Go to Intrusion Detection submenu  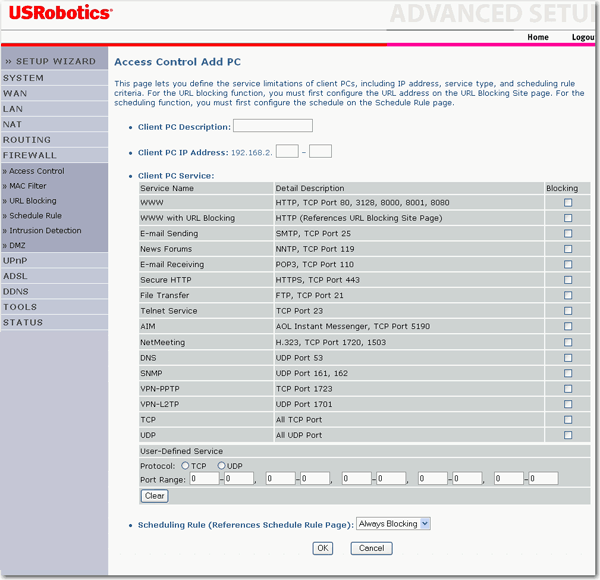pyautogui.click(x=42, y=231)
